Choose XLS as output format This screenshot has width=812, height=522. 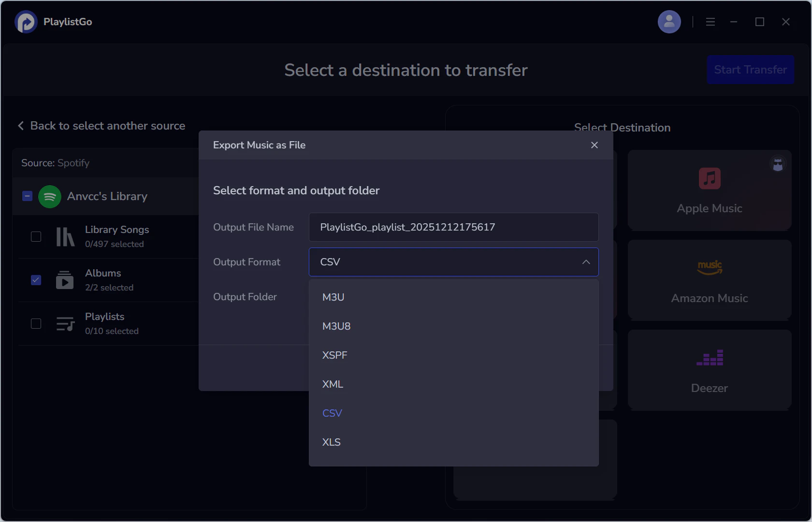pos(331,442)
